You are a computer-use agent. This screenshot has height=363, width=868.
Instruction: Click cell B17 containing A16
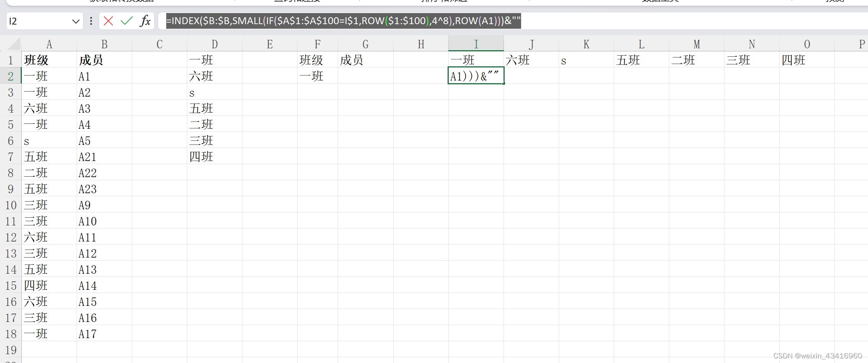click(104, 317)
